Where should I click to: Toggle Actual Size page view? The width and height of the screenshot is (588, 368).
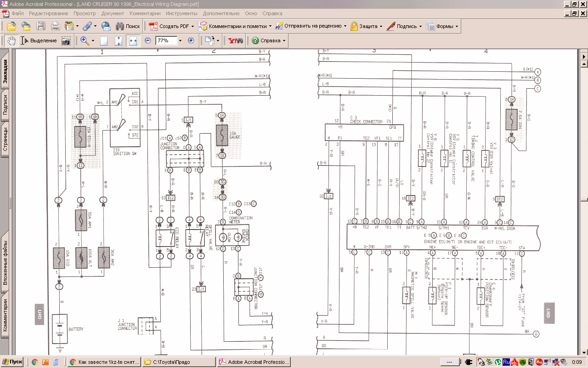[104, 40]
